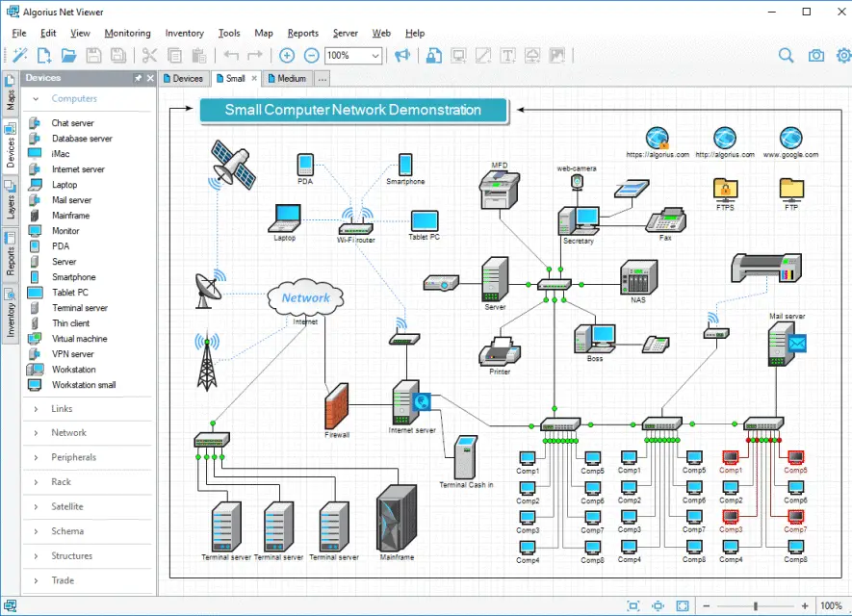Open search with the magnifier icon
The height and width of the screenshot is (616, 852).
pos(786,55)
